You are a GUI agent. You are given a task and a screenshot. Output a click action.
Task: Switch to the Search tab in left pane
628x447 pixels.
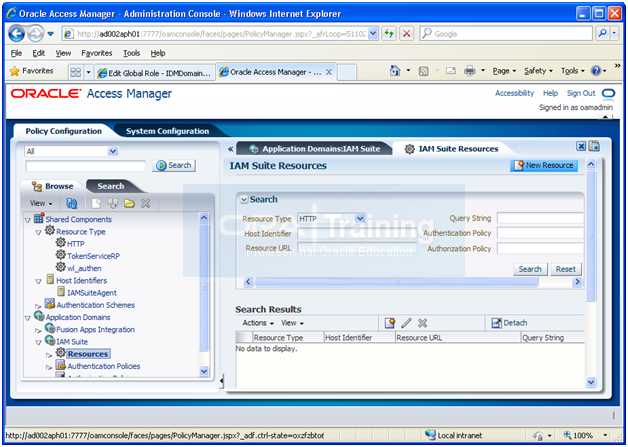[111, 186]
